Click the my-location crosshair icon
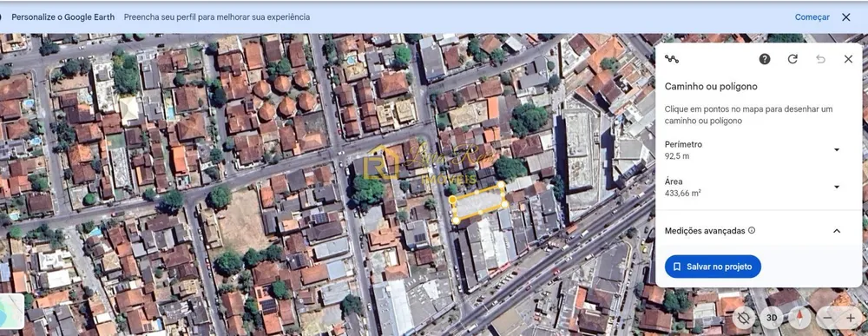Screen dimensions: 868x336 (x=744, y=319)
